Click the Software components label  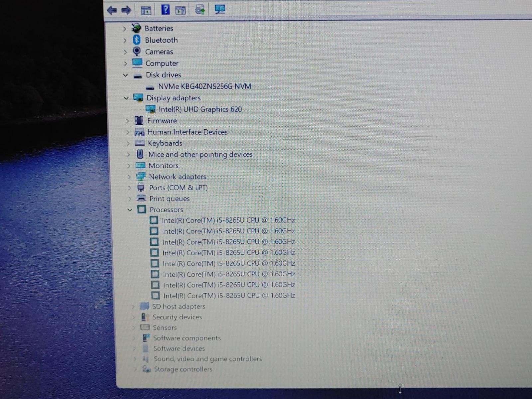187,338
